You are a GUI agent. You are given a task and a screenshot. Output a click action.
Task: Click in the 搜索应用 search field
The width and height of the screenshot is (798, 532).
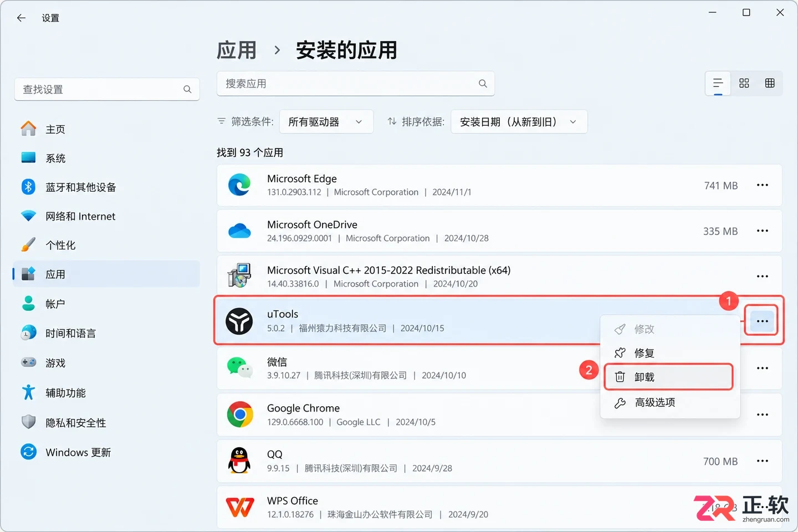coord(355,84)
